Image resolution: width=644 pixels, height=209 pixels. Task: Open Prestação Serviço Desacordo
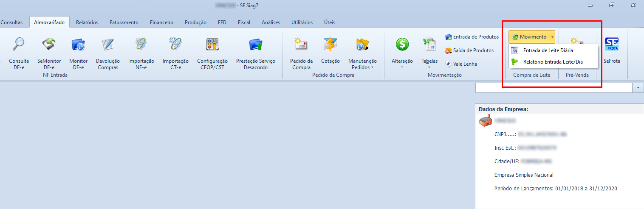click(255, 50)
